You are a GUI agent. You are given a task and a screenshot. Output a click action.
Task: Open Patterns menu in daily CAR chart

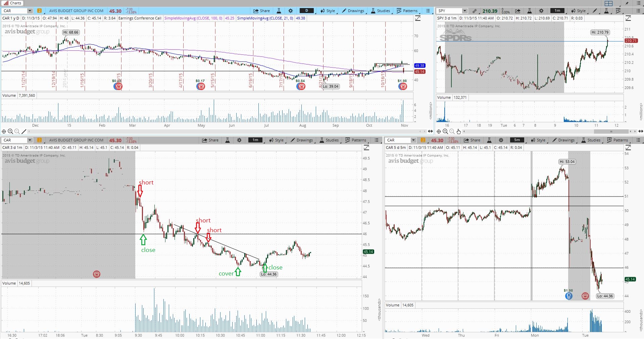click(x=407, y=11)
